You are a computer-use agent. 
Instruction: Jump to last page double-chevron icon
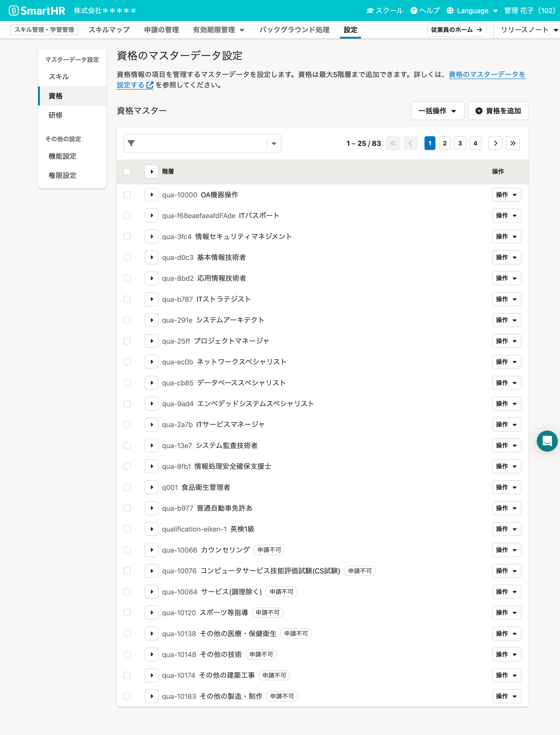513,143
